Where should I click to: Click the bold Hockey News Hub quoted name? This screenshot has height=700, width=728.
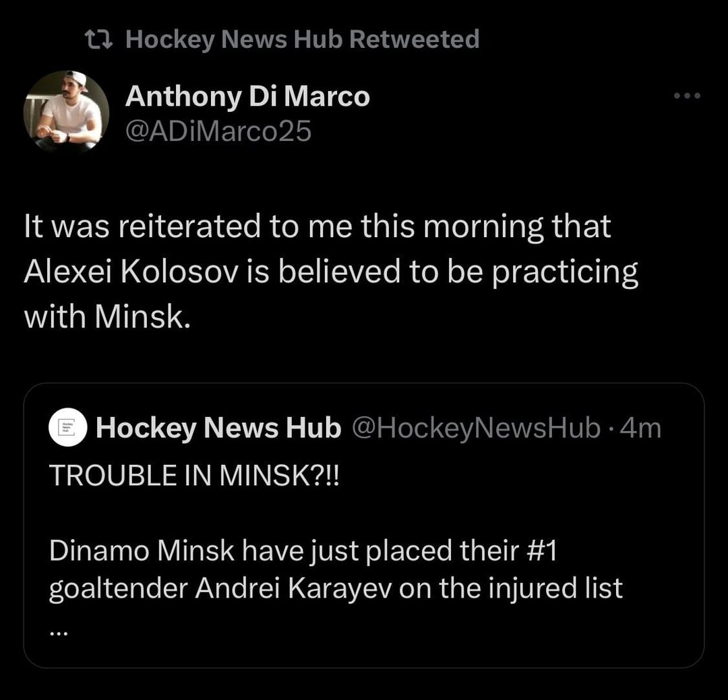point(218,428)
